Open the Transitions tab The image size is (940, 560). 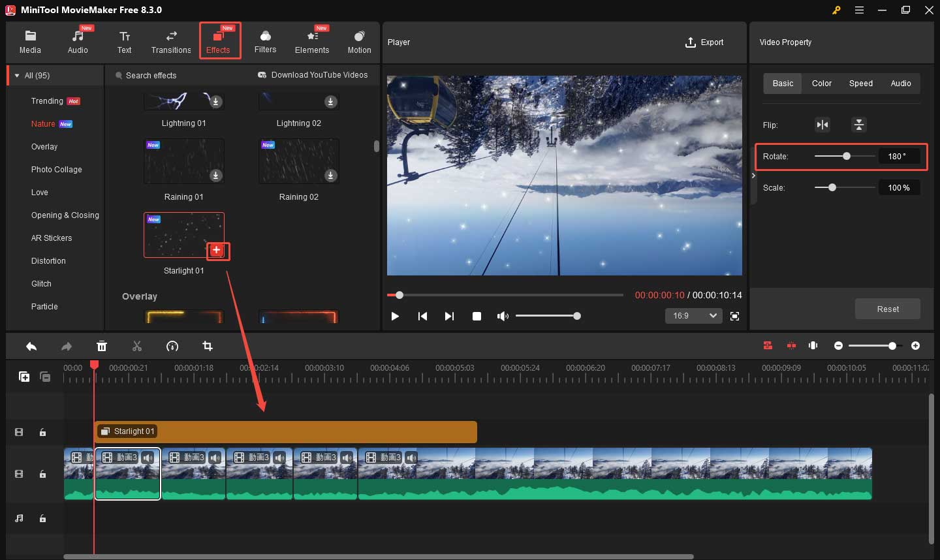[171, 42]
